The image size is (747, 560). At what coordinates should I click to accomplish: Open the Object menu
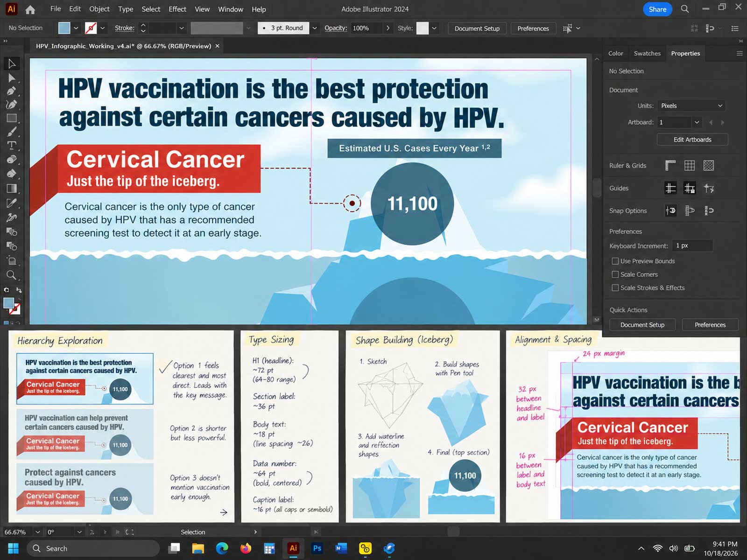pos(99,9)
